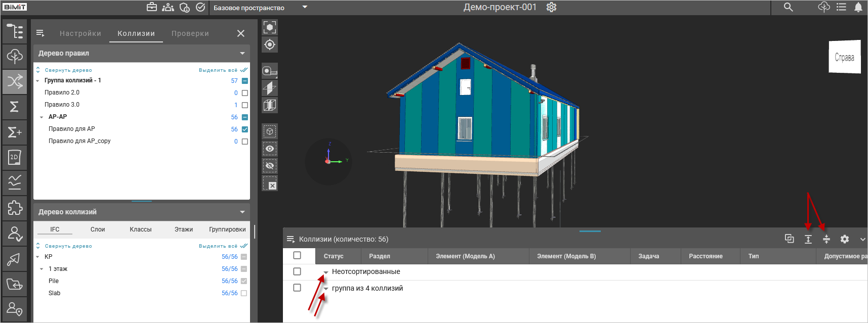The image size is (868, 323).
Task: Click Свернуть дерево link in rules tree
Action: 68,70
